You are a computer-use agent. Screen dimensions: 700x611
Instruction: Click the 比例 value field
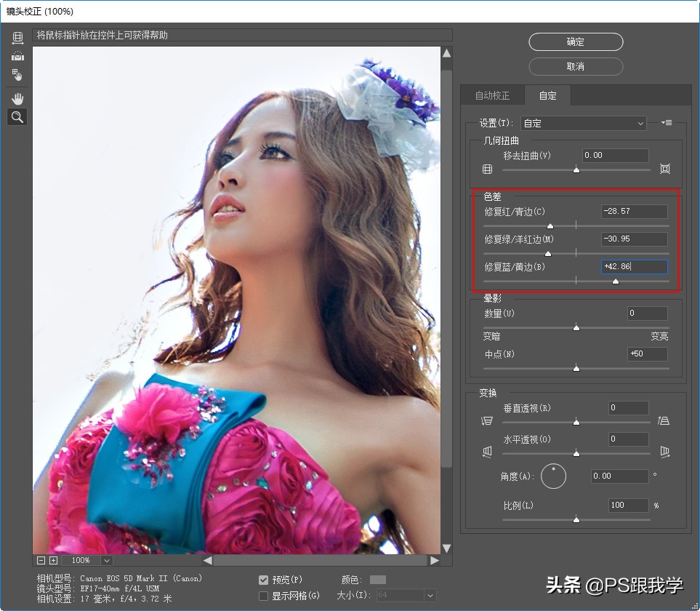click(x=629, y=505)
